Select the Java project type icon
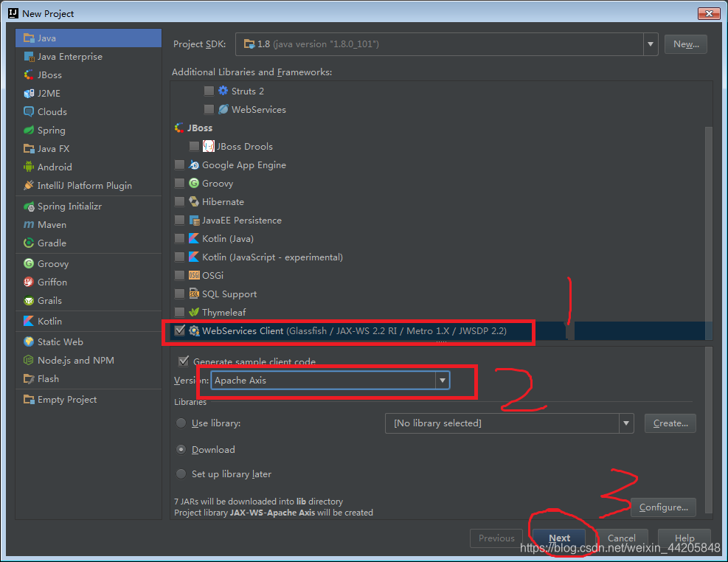Screen dimensions: 728x562 click(29, 38)
